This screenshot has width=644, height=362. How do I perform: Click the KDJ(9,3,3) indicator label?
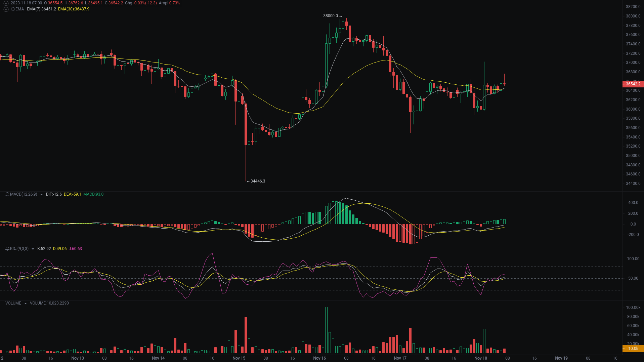coord(19,249)
